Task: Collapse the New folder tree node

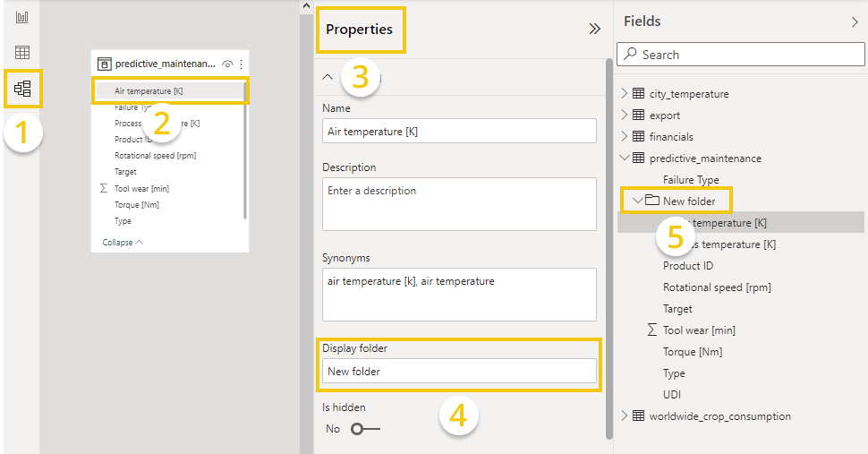Action: [637, 201]
